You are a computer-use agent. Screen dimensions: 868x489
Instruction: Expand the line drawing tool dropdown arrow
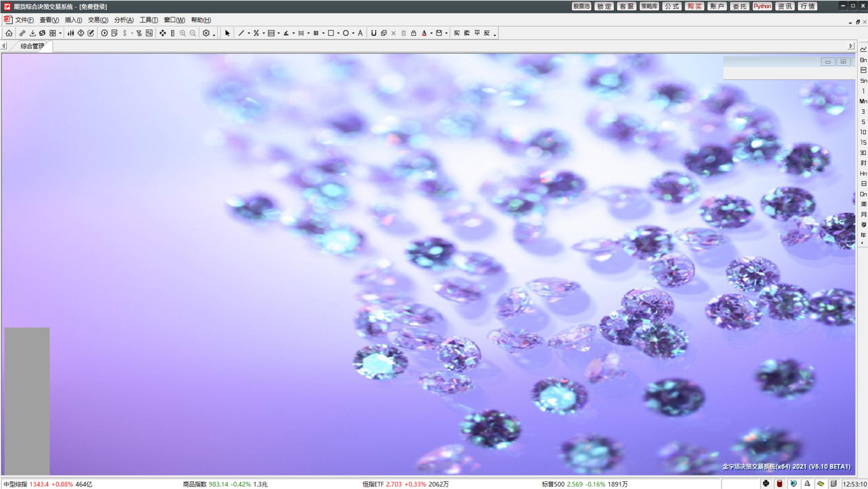click(x=249, y=33)
